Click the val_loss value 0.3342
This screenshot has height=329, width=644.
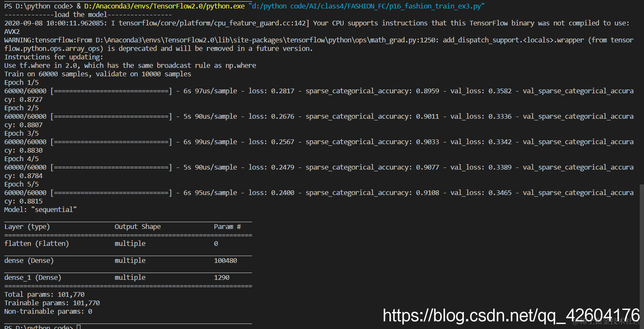[500, 142]
